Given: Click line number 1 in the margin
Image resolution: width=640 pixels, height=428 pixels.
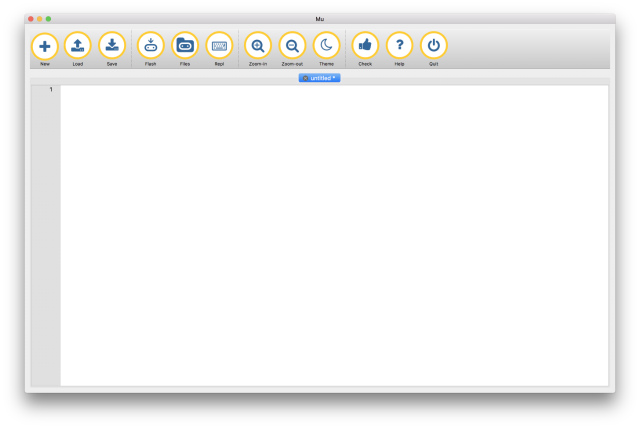Looking at the screenshot, I should pos(51,89).
